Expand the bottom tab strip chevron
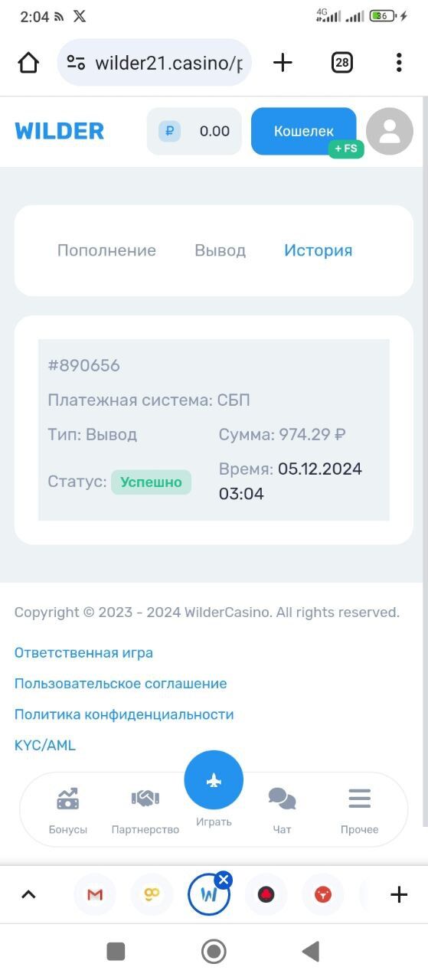Image resolution: width=428 pixels, height=980 pixels. click(x=28, y=894)
